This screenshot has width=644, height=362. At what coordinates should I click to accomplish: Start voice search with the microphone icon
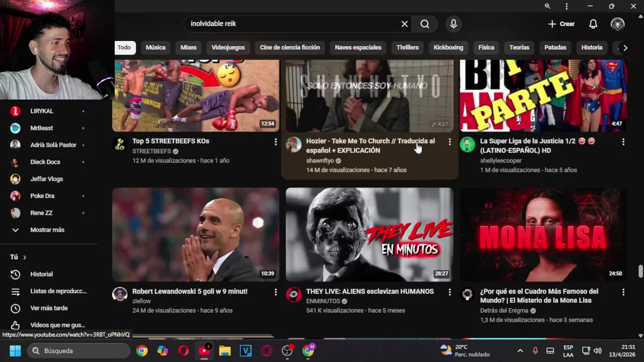(x=453, y=24)
